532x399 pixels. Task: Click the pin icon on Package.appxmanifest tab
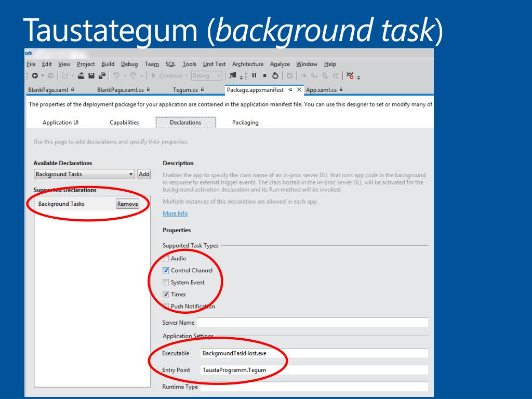[x=290, y=90]
